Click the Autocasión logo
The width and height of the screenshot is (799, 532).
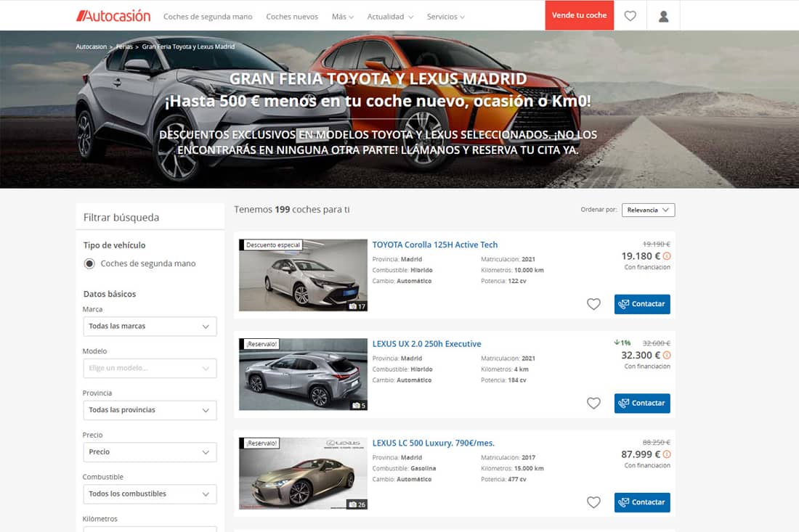point(113,16)
